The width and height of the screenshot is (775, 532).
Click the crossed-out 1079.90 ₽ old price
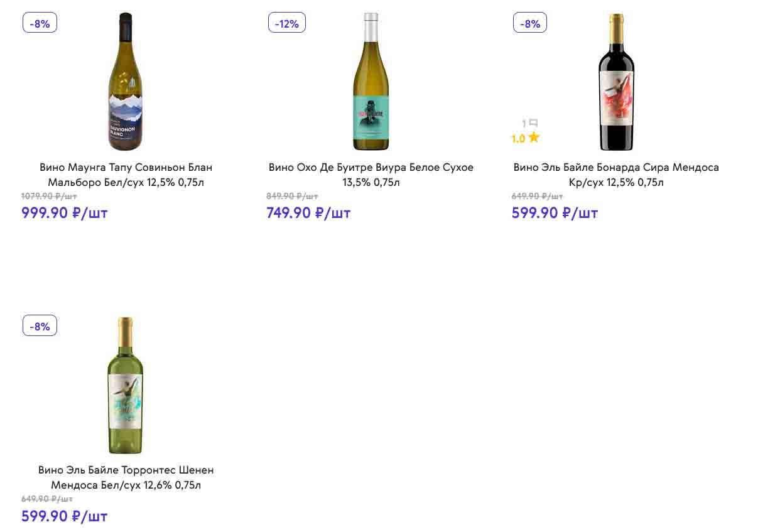click(49, 196)
